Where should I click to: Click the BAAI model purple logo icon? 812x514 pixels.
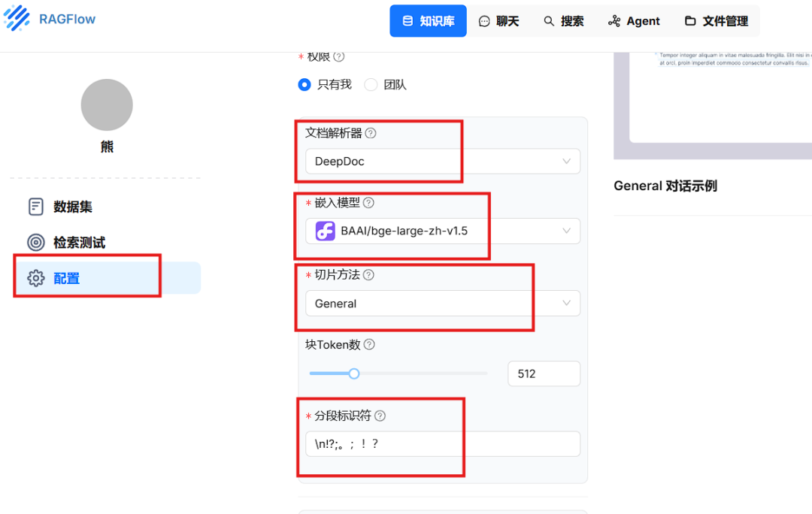click(326, 231)
